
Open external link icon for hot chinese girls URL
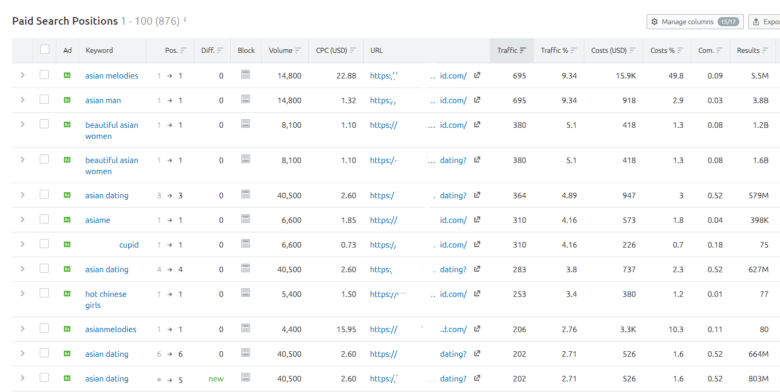click(x=477, y=294)
